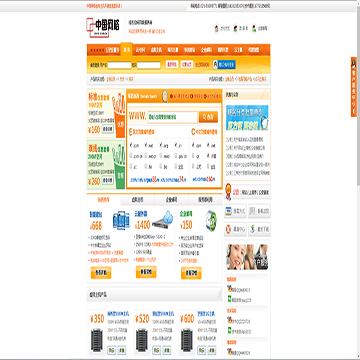Open the cloud server icon beside ¥1400
The height and width of the screenshot is (360, 360).
(163, 220)
